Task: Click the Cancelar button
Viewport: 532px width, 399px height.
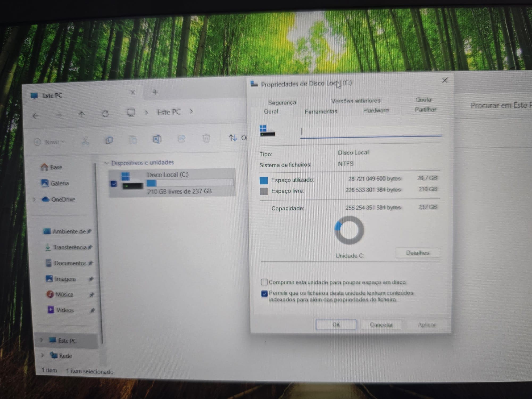Action: coord(381,325)
